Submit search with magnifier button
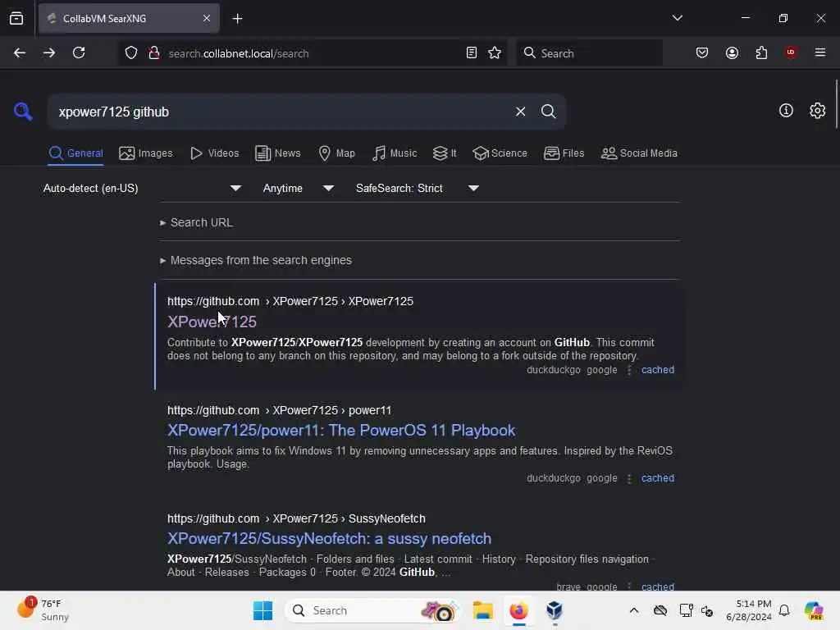Screen dimensions: 840x630 pyautogui.click(x=548, y=112)
